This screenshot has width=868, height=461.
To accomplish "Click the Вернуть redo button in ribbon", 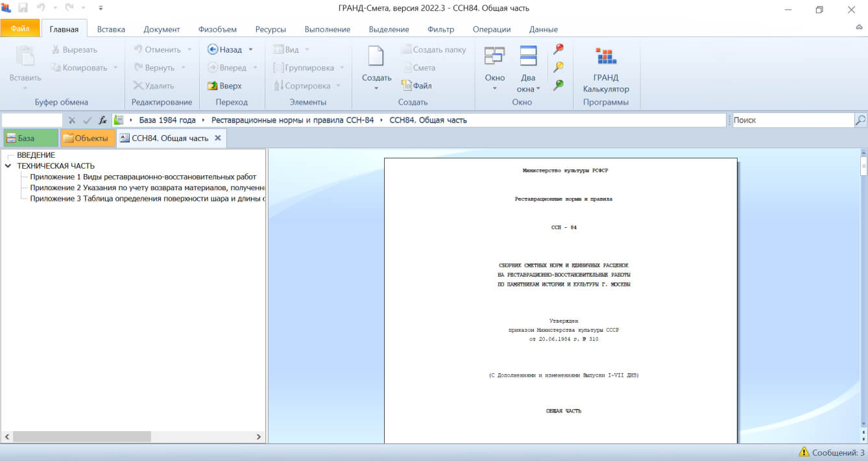I will [154, 68].
